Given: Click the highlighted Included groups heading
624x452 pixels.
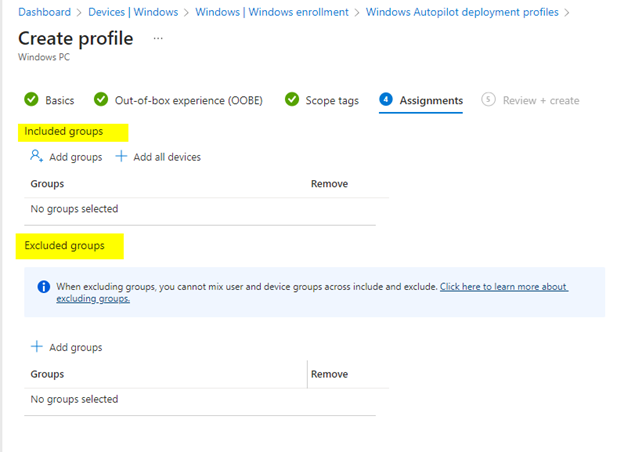Looking at the screenshot, I should click(x=63, y=132).
